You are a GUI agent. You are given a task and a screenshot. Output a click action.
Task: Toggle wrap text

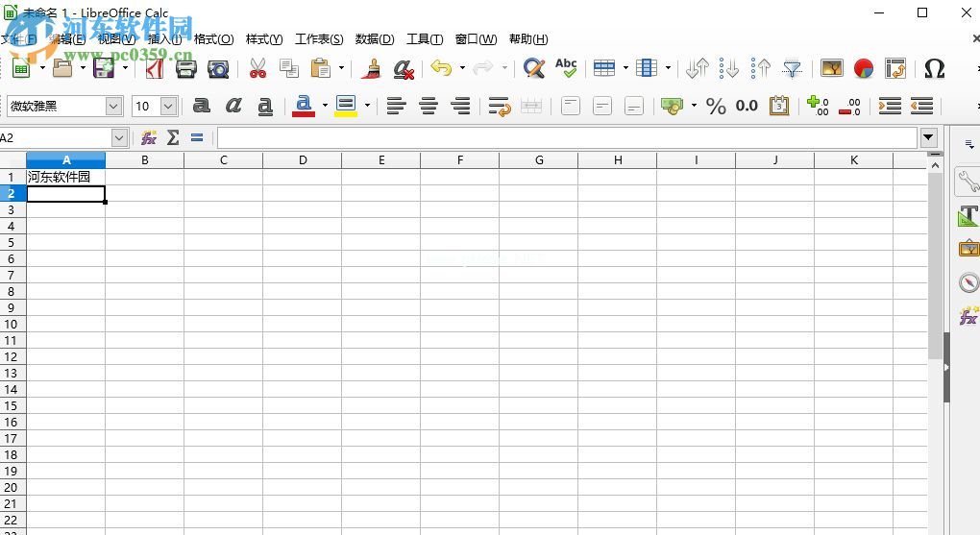click(500, 107)
